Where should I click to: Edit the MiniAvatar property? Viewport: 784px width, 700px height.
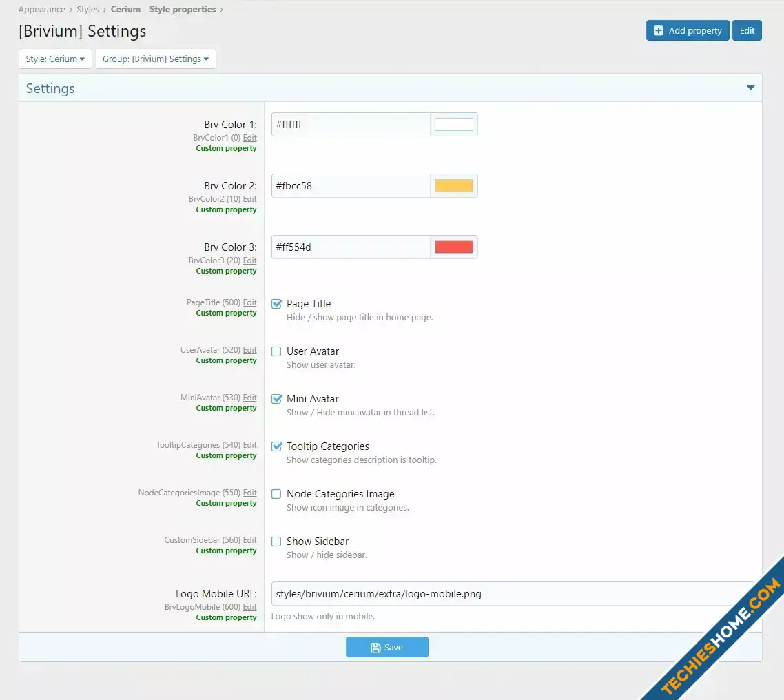[249, 398]
